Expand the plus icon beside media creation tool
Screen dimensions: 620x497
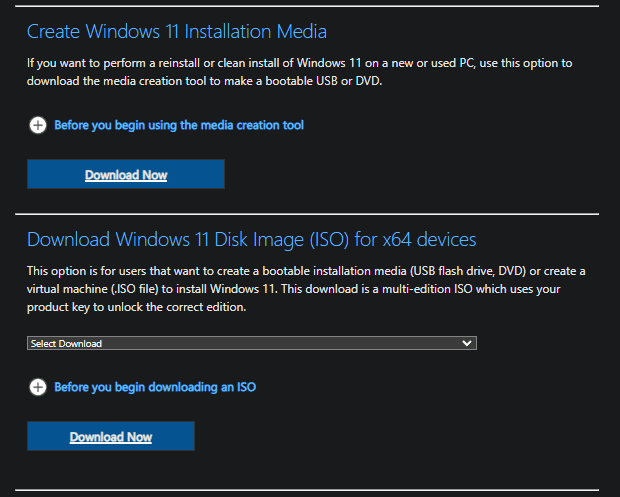pos(38,125)
